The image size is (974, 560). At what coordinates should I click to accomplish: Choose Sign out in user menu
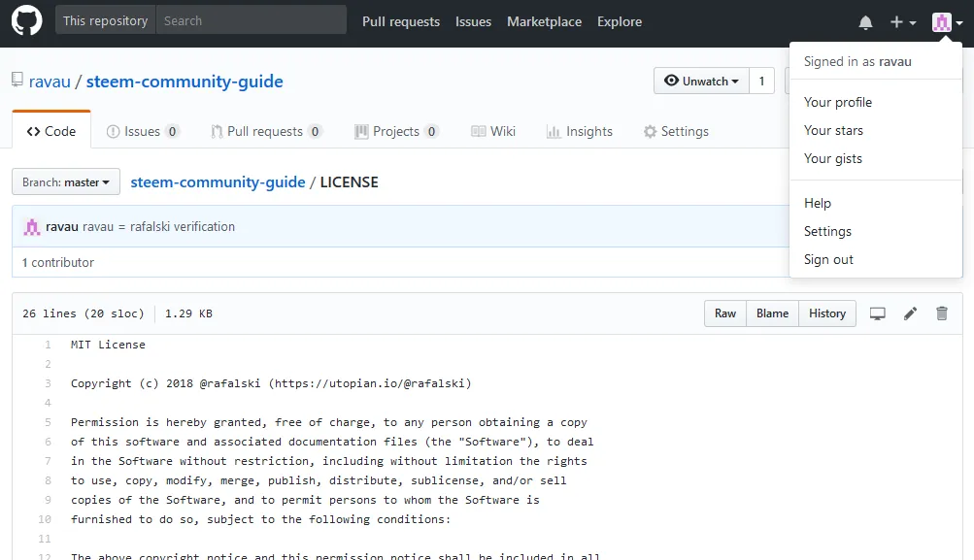pyautogui.click(x=828, y=259)
